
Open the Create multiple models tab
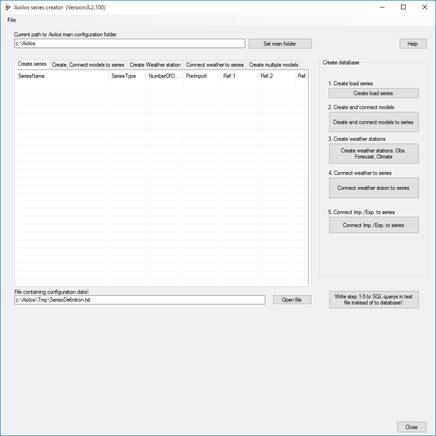point(273,65)
